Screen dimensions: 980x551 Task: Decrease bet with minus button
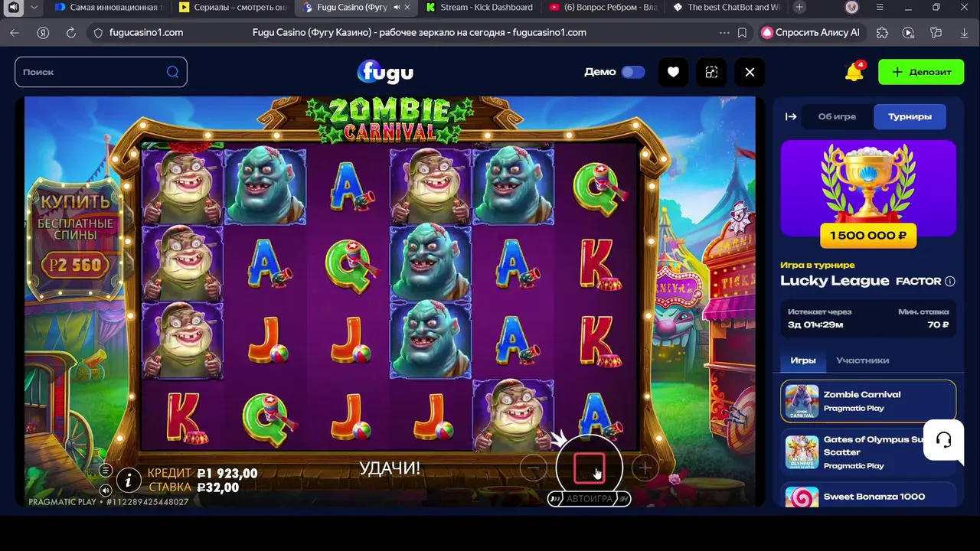click(533, 468)
